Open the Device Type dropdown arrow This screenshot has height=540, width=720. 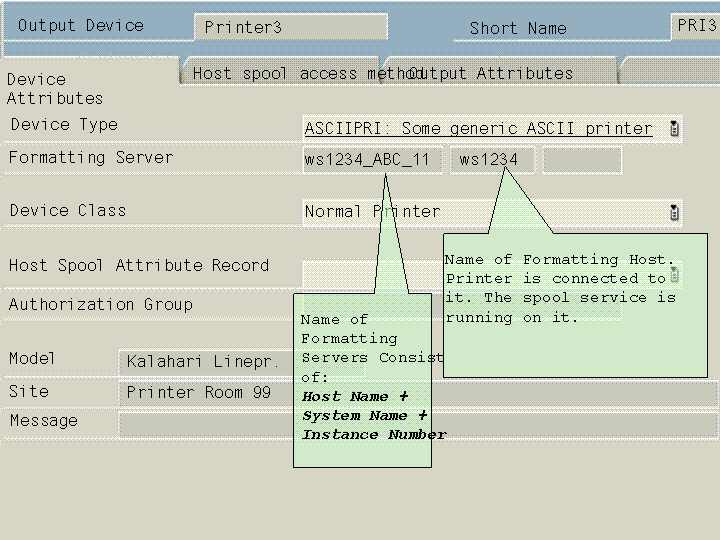click(675, 128)
